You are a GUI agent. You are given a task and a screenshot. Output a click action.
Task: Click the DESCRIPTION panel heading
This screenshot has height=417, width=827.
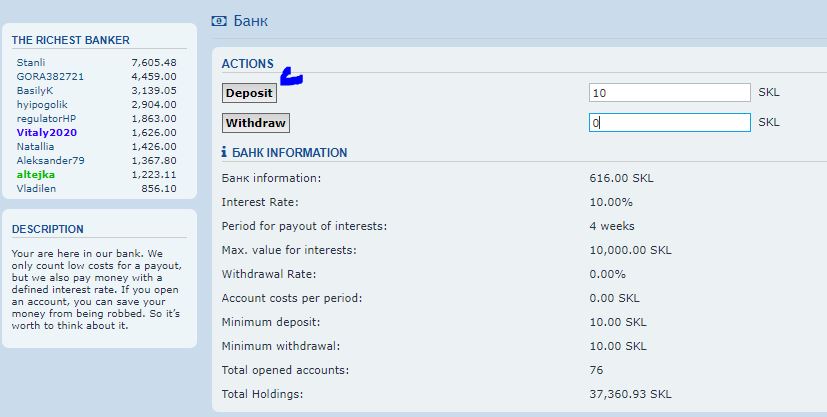tap(48, 229)
